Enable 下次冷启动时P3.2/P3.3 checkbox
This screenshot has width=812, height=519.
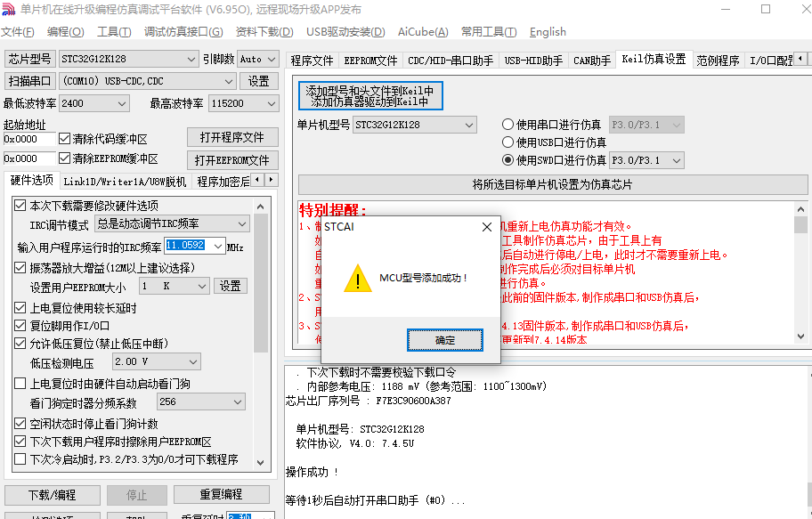(x=20, y=459)
